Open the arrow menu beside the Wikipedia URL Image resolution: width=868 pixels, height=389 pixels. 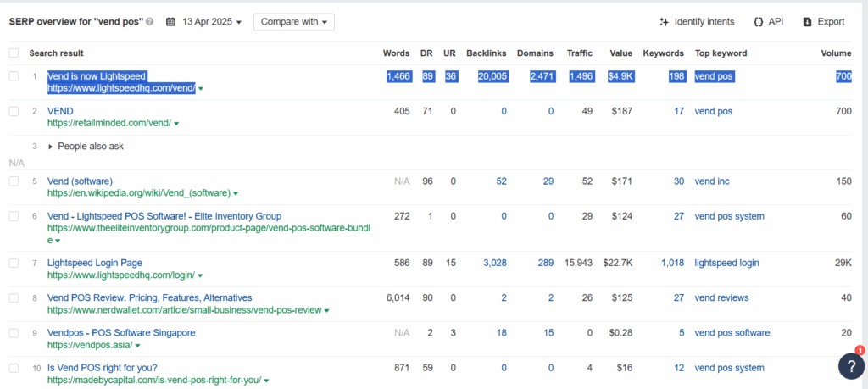pyautogui.click(x=236, y=194)
